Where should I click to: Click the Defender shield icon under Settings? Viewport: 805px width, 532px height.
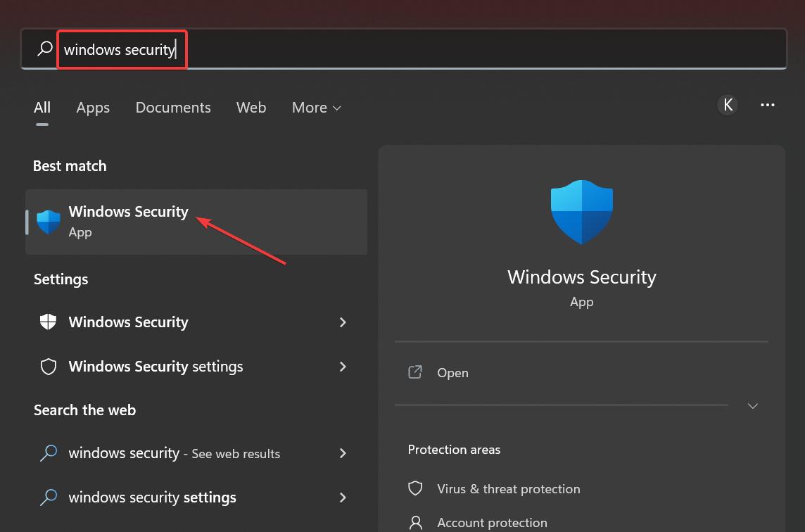pyautogui.click(x=48, y=322)
